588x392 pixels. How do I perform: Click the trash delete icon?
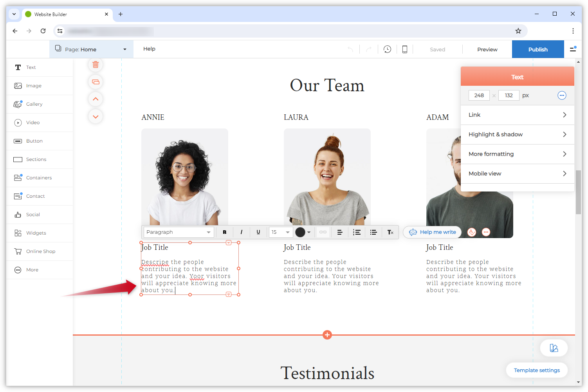[96, 65]
